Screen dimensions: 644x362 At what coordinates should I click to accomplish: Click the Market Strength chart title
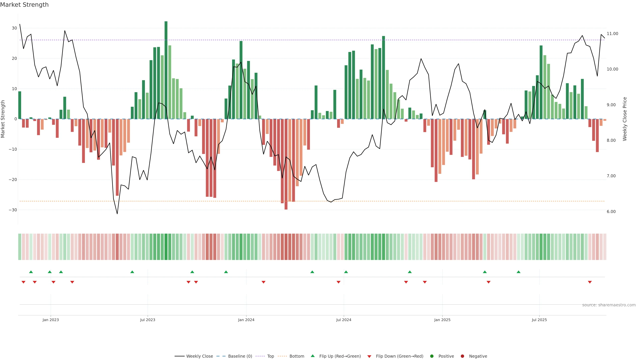[24, 5]
